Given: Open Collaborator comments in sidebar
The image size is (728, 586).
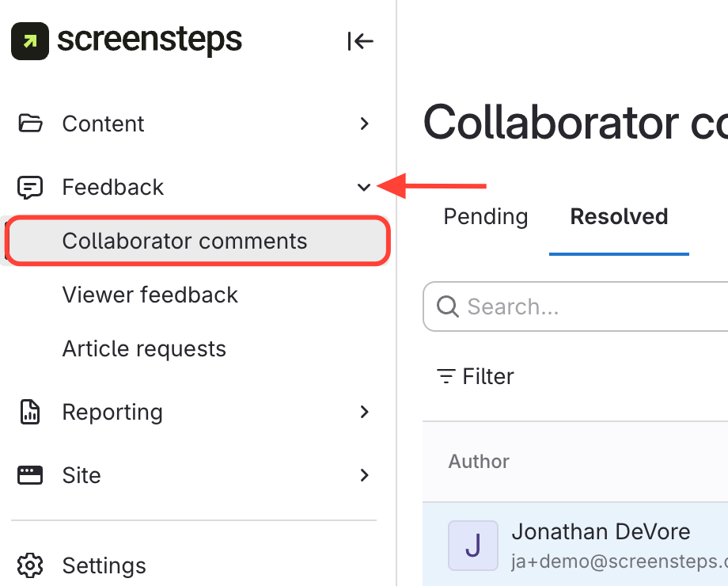Looking at the screenshot, I should [x=184, y=241].
